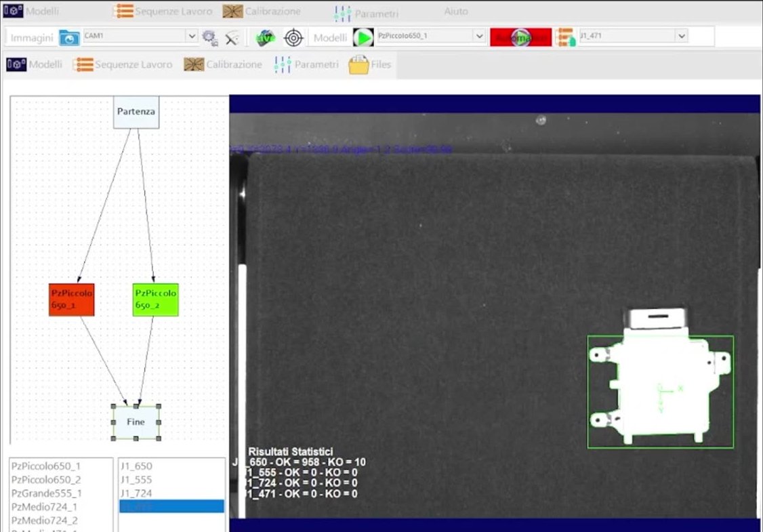Image resolution: width=763 pixels, height=532 pixels.
Task: Select PzMedio724_2 in the model list
Action: (x=45, y=520)
